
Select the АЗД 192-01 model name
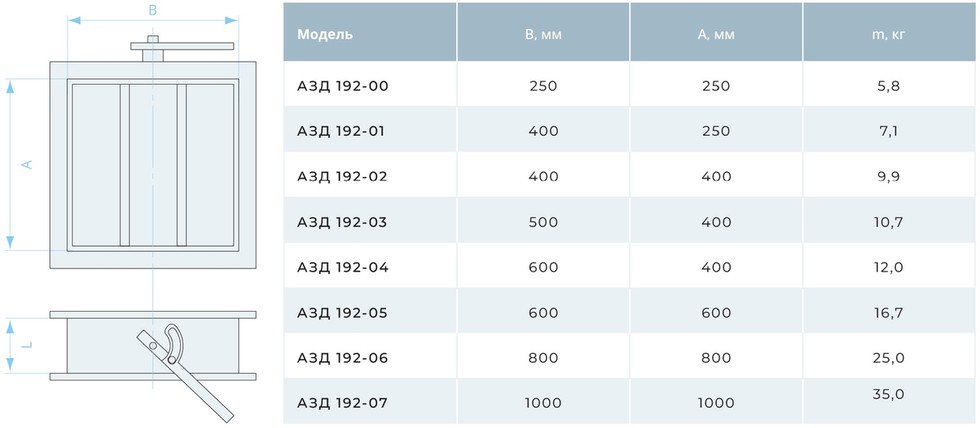click(x=341, y=131)
